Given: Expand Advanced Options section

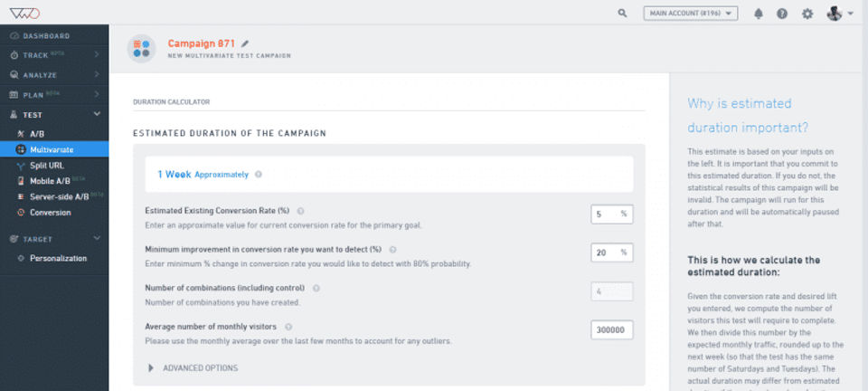Looking at the screenshot, I should (x=193, y=368).
